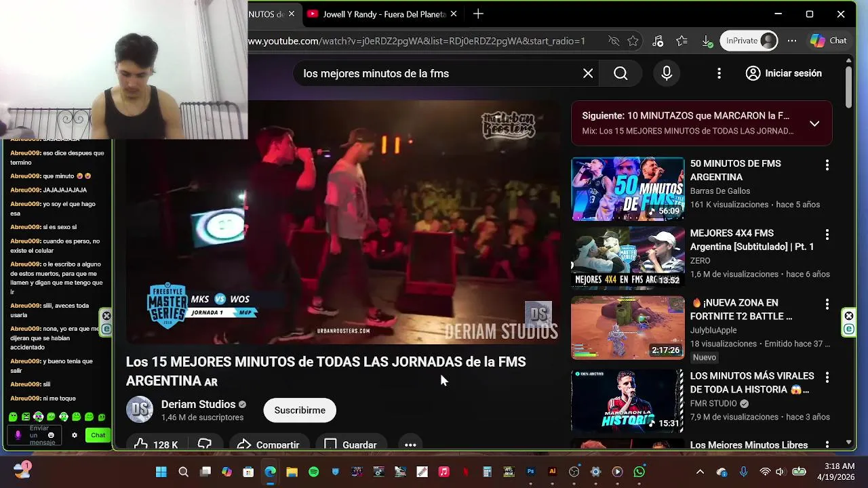Open options for 50 MINUTOS DE FMS video
Screen dimensions: 868x488
pos(827,165)
